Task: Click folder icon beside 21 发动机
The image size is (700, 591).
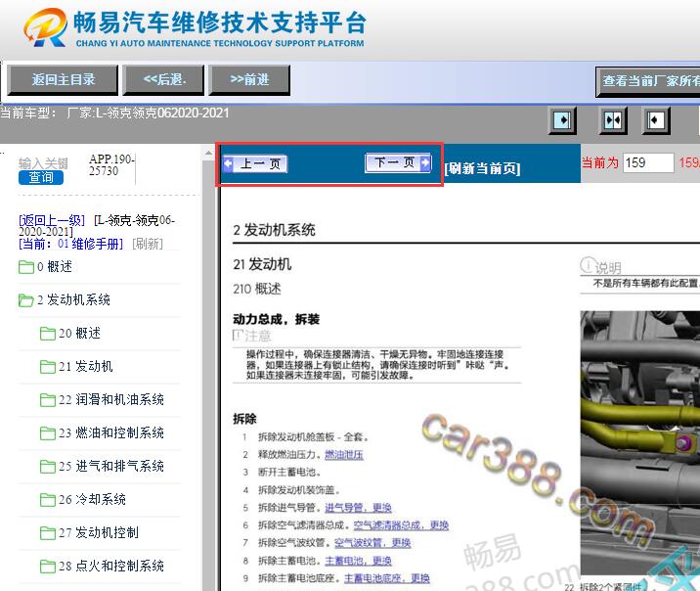Action: (48, 367)
